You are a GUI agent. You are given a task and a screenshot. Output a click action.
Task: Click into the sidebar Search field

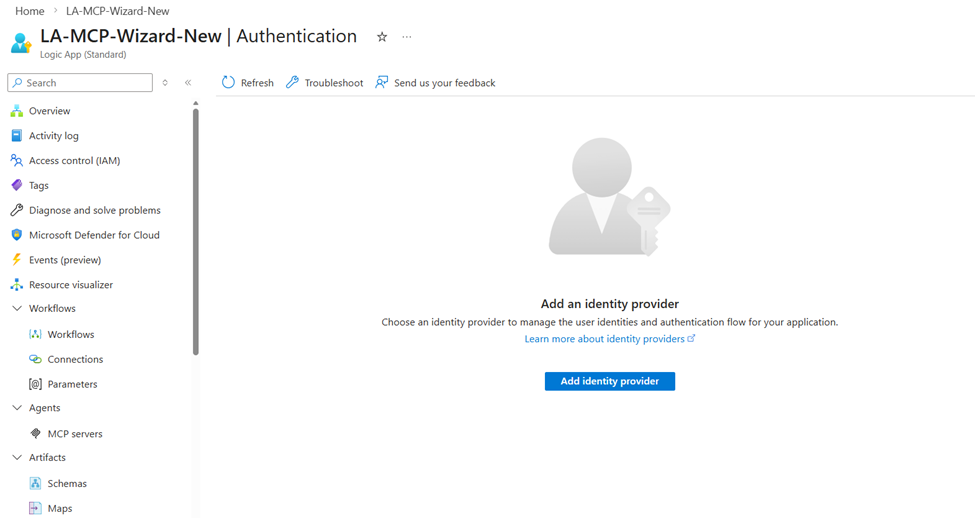tap(80, 83)
